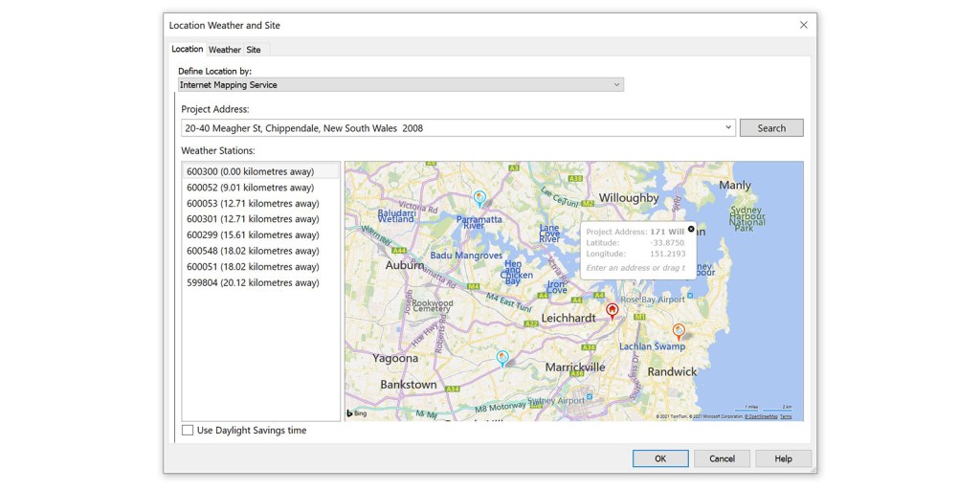Click the Longitude value 151.2193 in popup
The height and width of the screenshot is (490, 980).
pyautogui.click(x=668, y=254)
